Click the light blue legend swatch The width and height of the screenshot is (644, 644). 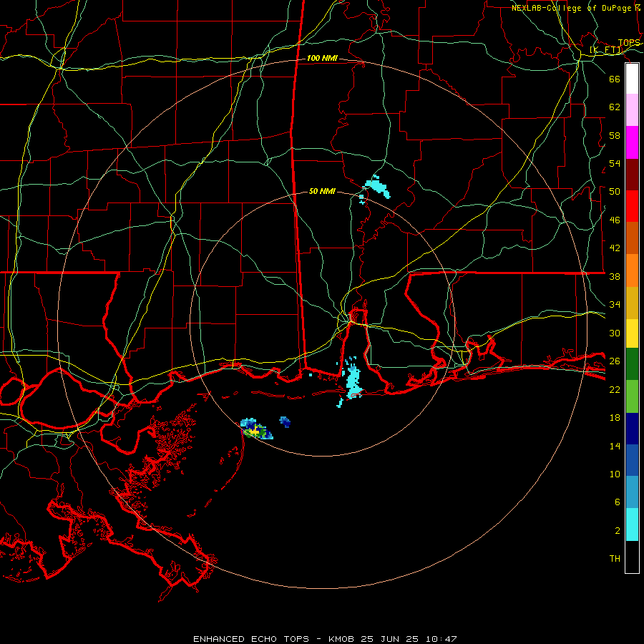tap(632, 492)
